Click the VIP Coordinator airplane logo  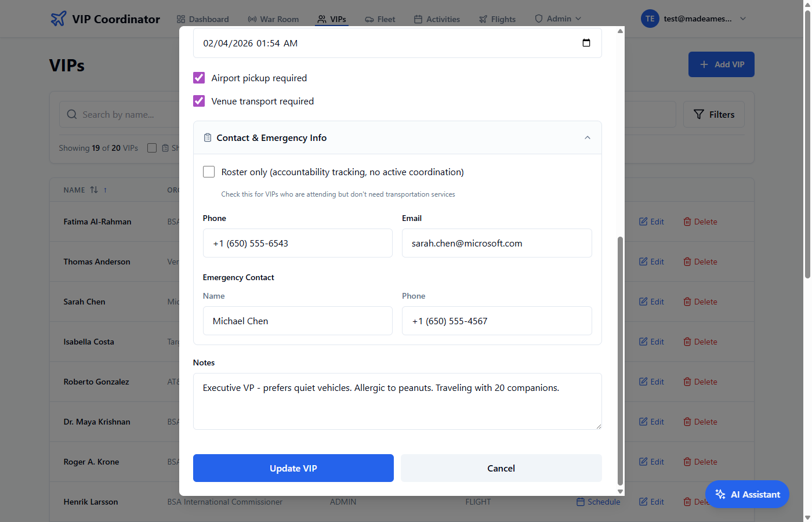(x=59, y=19)
